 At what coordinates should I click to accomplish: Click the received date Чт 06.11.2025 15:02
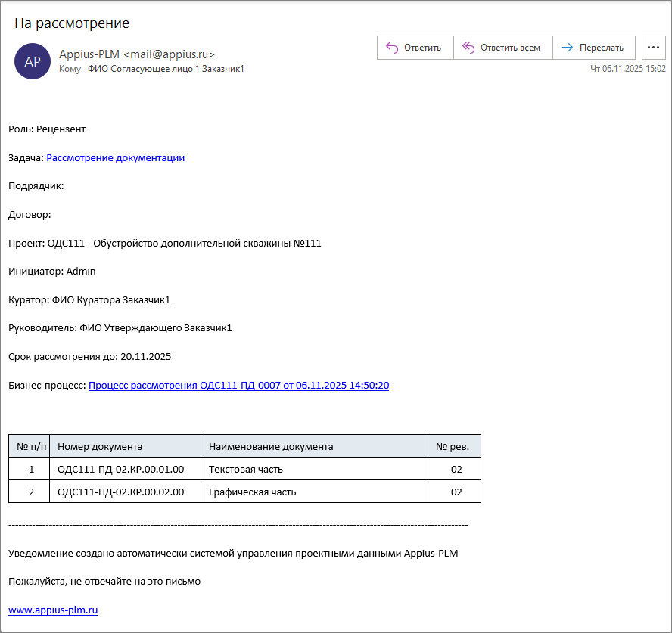627,69
